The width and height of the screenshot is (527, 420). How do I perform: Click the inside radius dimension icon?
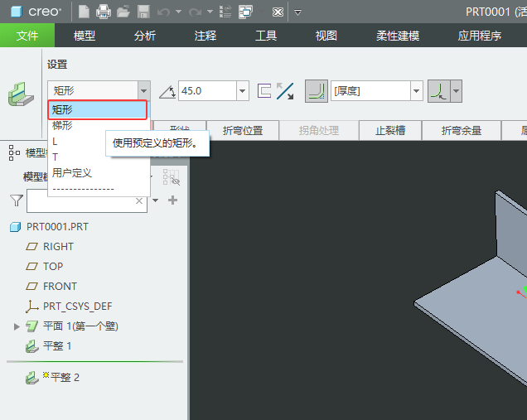(439, 91)
